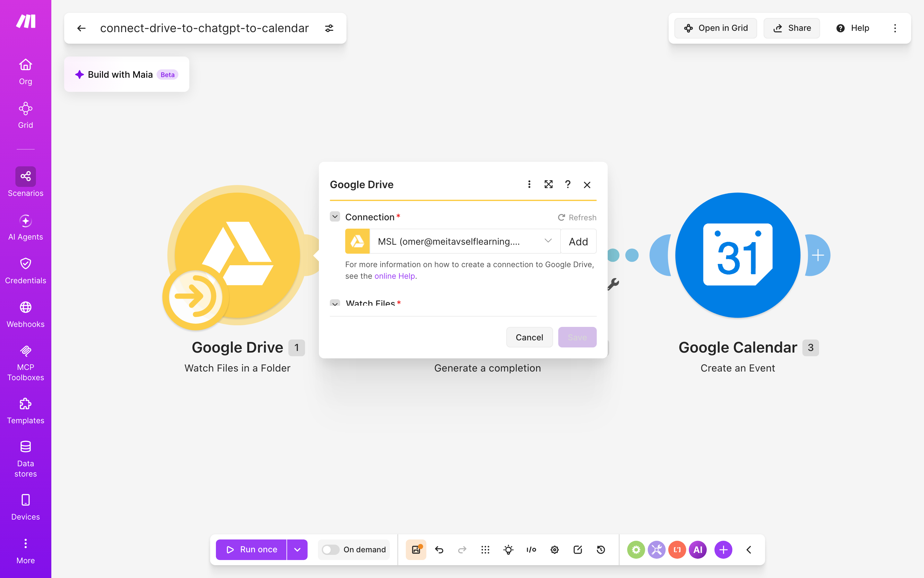The height and width of the screenshot is (578, 924).
Task: Click the Beta badge
Action: [167, 74]
